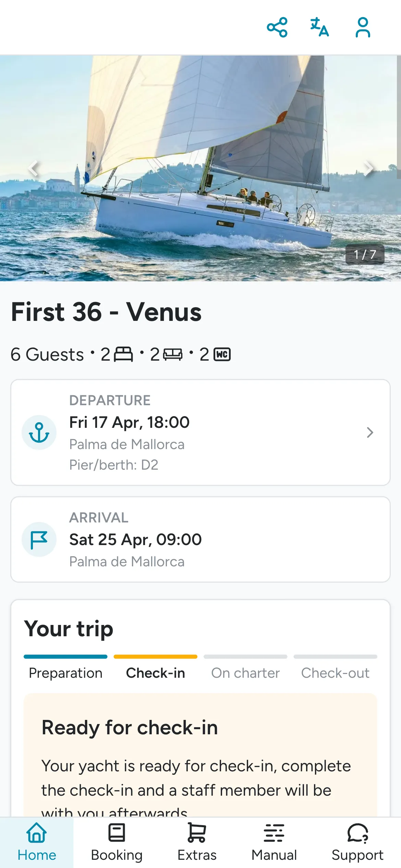Select the Check-in trip step
This screenshot has width=401, height=868.
click(x=156, y=673)
